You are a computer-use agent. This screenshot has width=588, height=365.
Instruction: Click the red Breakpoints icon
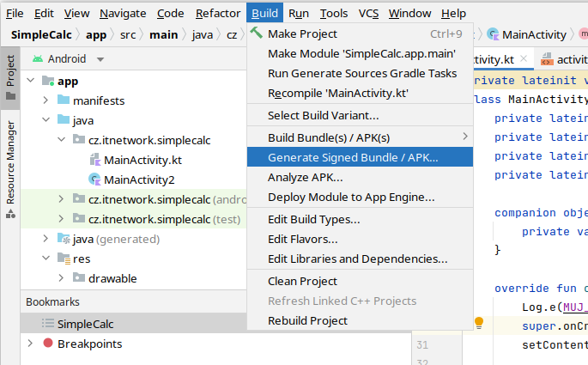point(48,343)
